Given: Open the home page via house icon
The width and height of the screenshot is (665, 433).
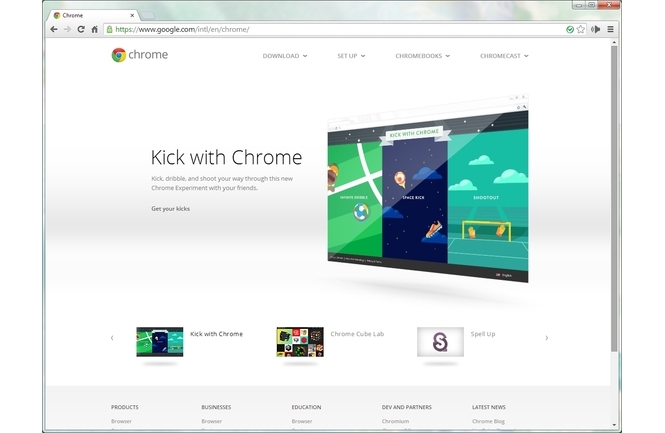Looking at the screenshot, I should [95, 29].
